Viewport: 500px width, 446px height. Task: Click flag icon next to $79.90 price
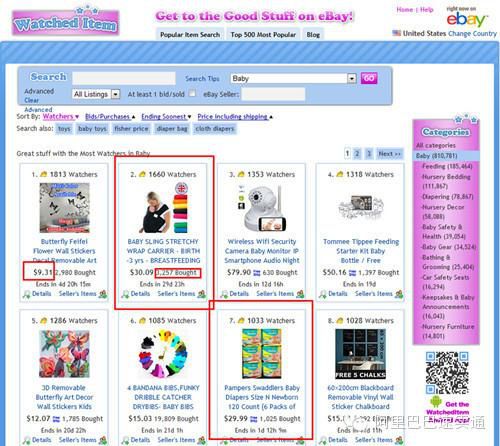pos(257,273)
